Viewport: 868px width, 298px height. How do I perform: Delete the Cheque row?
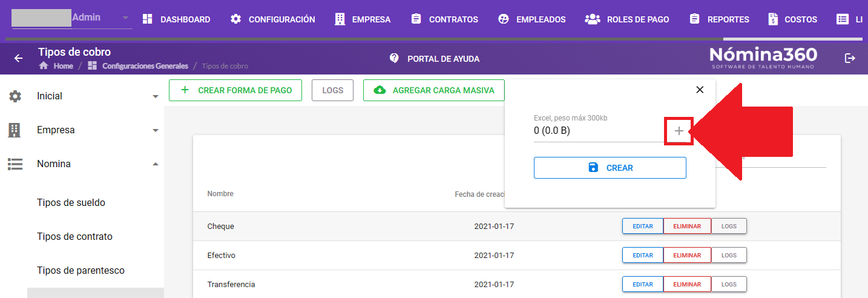click(687, 226)
